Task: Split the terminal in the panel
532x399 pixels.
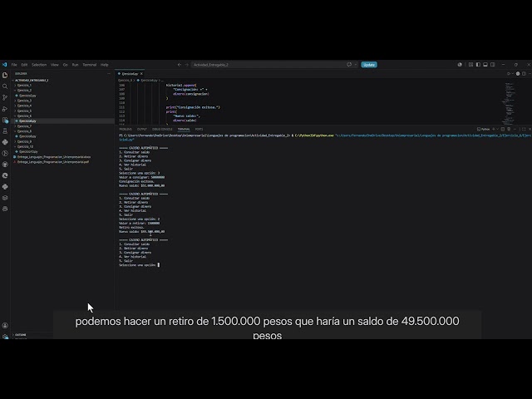Action: click(503, 129)
